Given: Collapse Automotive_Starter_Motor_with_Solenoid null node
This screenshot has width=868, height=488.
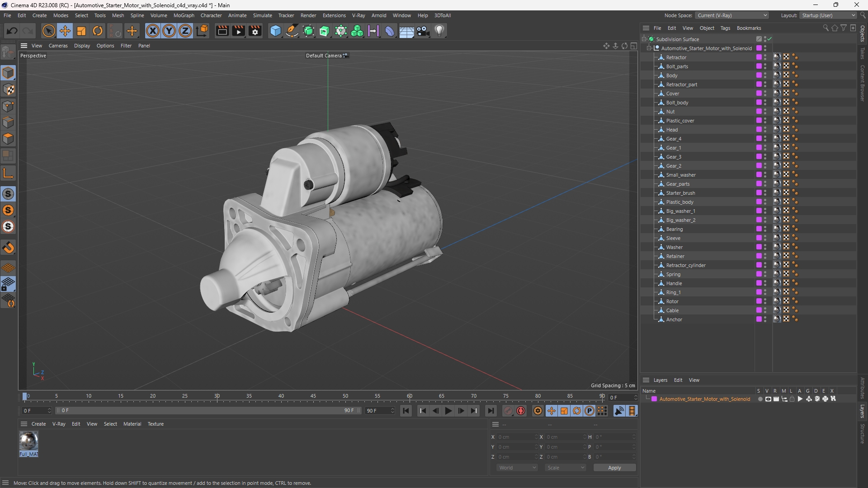Looking at the screenshot, I should coord(649,48).
